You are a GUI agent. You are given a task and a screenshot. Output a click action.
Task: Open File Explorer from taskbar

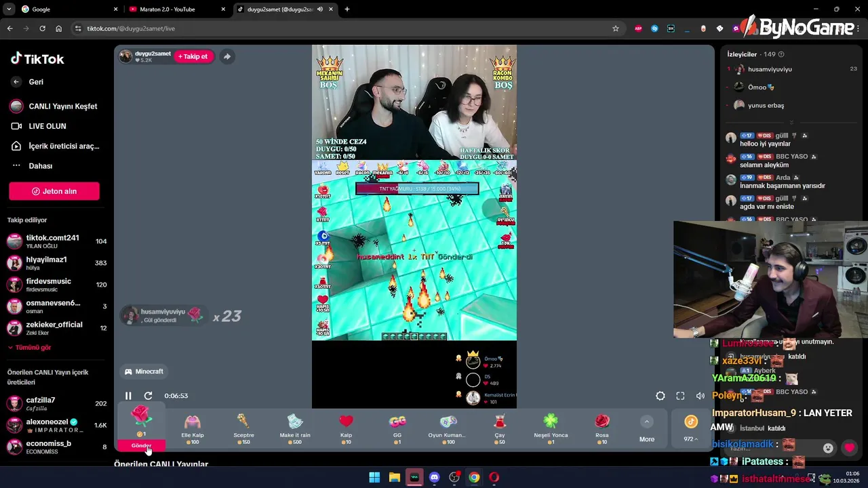click(x=394, y=477)
